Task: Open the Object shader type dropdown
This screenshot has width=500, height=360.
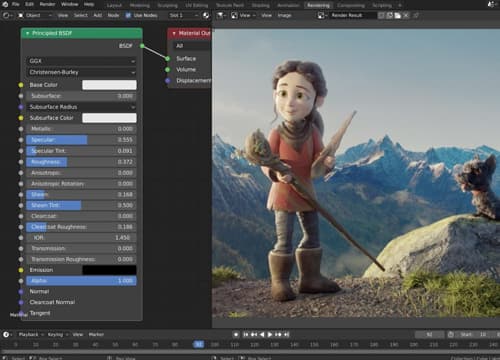Action: pyautogui.click(x=36, y=15)
